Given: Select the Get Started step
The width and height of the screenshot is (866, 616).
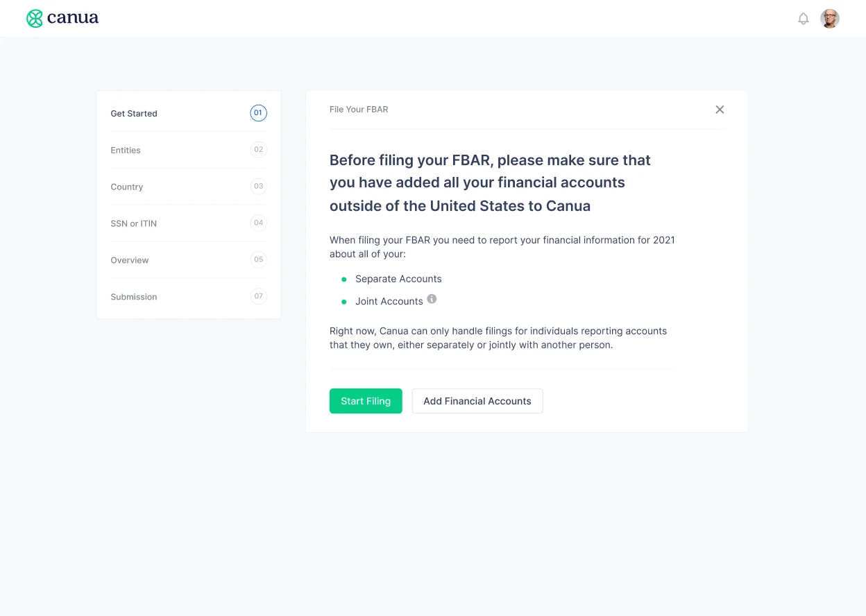Looking at the screenshot, I should click(189, 113).
